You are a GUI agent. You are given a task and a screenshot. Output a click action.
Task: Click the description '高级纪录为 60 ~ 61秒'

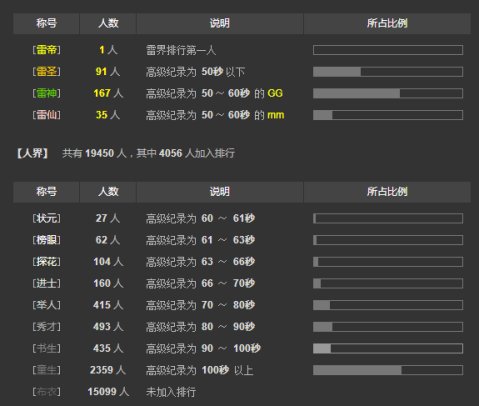(200, 218)
